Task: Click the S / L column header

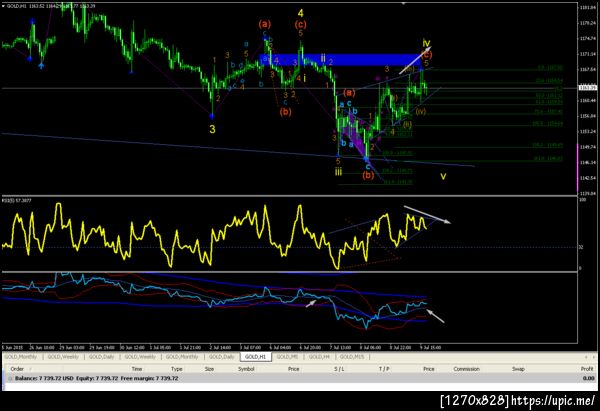Action: tap(339, 369)
